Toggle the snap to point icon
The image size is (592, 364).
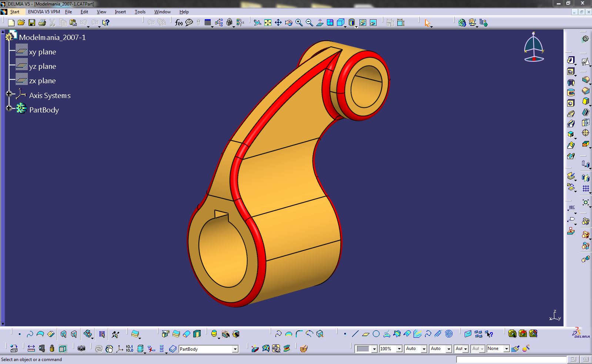pos(115,334)
